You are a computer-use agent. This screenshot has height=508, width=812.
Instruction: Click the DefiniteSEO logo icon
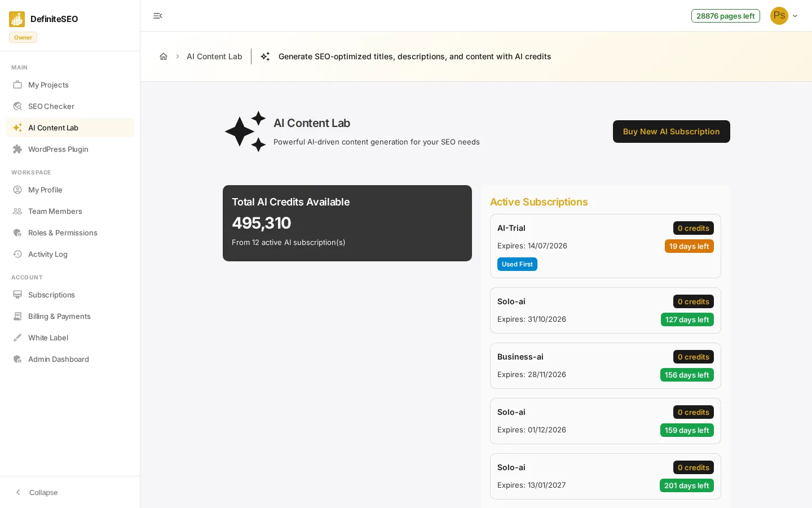(17, 19)
